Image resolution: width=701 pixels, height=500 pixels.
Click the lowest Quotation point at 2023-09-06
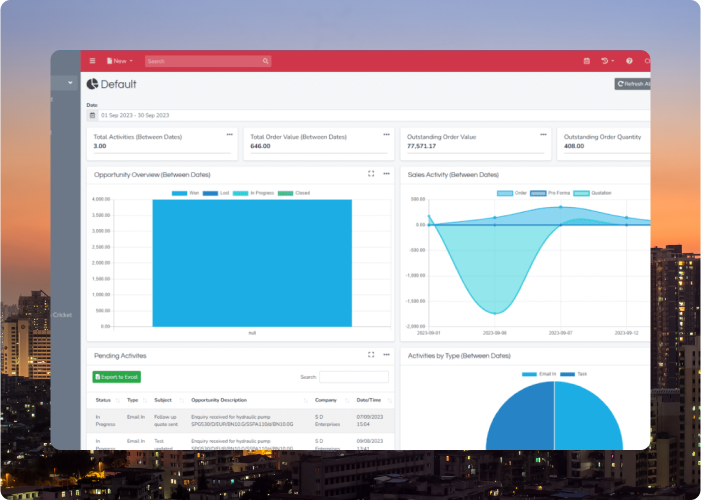click(495, 314)
